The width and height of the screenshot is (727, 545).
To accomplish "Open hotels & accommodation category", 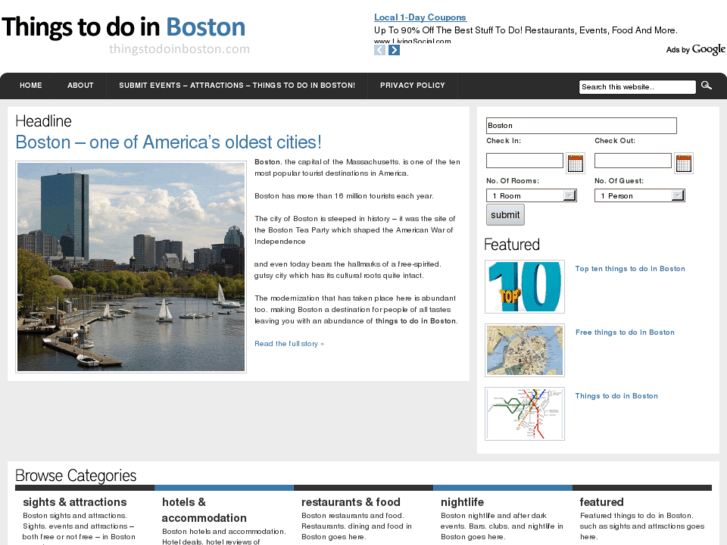I will [x=204, y=510].
